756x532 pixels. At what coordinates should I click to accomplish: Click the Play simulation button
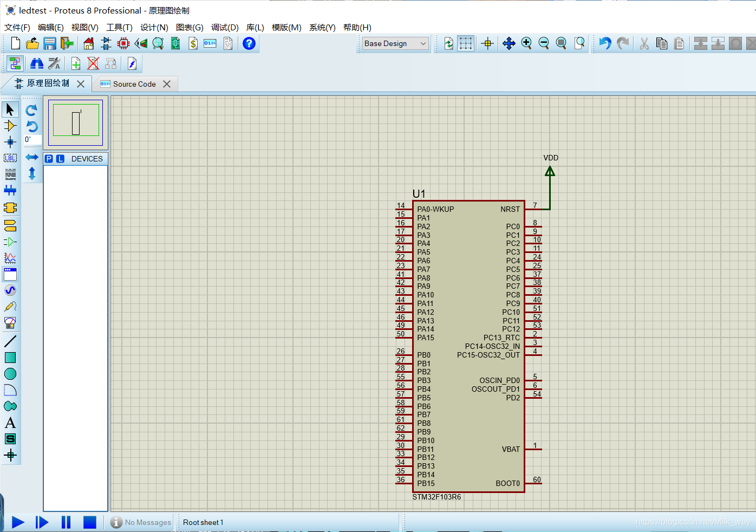pyautogui.click(x=18, y=522)
